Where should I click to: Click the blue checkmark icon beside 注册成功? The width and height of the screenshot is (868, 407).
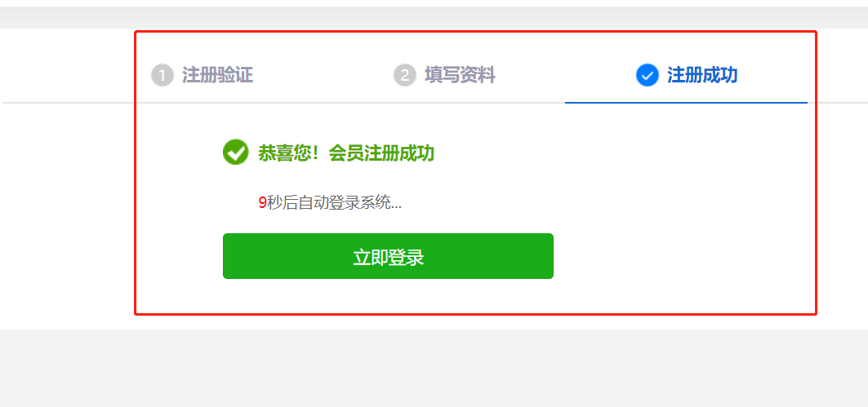pos(648,75)
